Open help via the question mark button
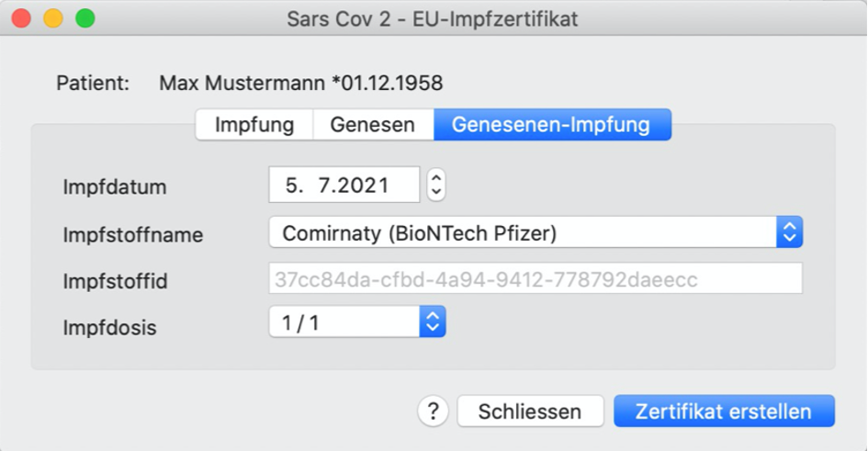This screenshot has height=451, width=868. pyautogui.click(x=433, y=412)
